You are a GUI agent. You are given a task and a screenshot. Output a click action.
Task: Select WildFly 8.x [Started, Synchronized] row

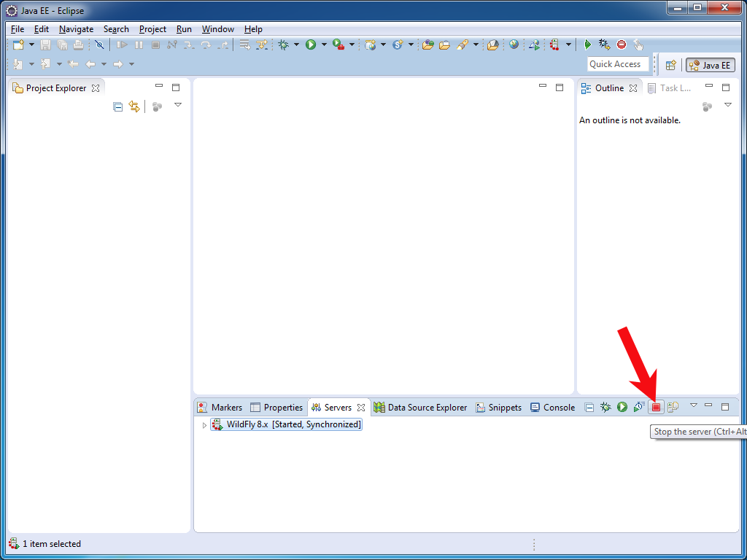tap(286, 424)
